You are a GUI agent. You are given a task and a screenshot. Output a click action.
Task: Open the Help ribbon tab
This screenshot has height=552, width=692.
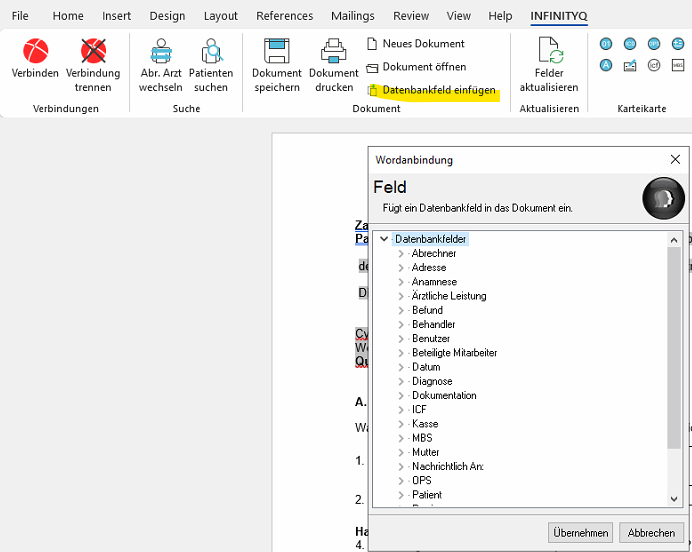click(500, 16)
